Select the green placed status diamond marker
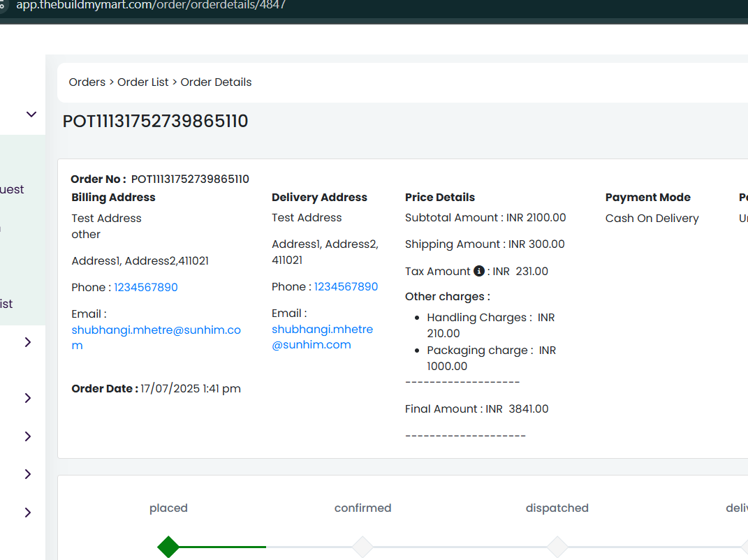748x560 pixels. 168,547
